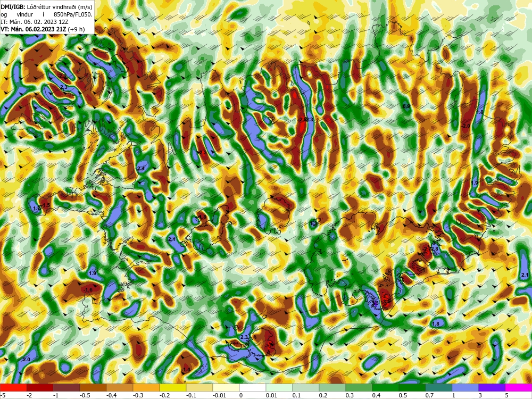532x399 pixels.
Task: Select the green swatch between 0.4 and 0.5
Action: click(386, 387)
